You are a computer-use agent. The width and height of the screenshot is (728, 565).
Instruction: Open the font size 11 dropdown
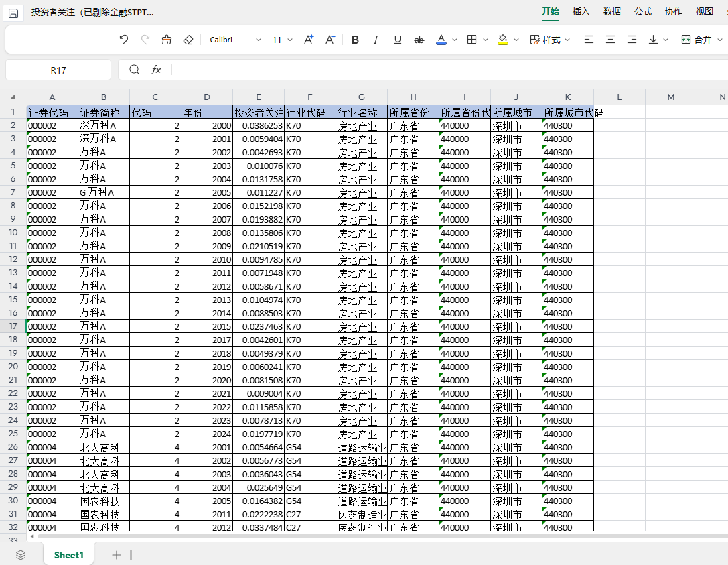tap(282, 40)
